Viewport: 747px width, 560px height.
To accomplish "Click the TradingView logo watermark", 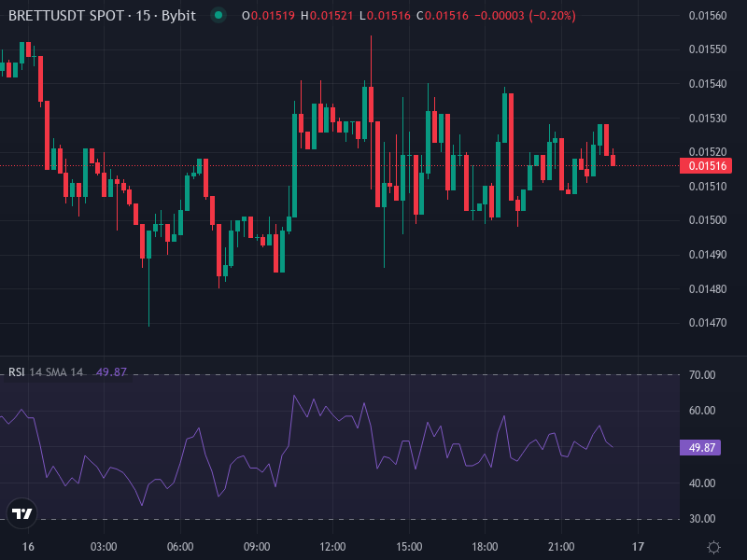I will point(21,512).
